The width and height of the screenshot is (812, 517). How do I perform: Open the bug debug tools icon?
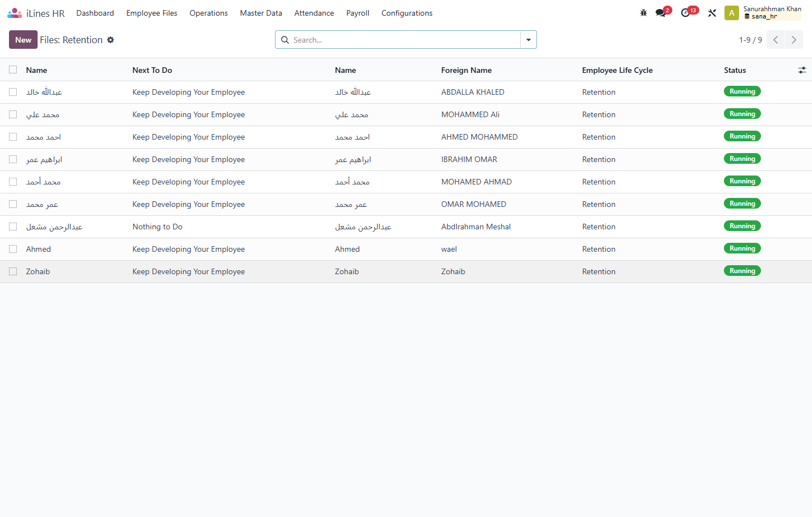[x=644, y=13]
